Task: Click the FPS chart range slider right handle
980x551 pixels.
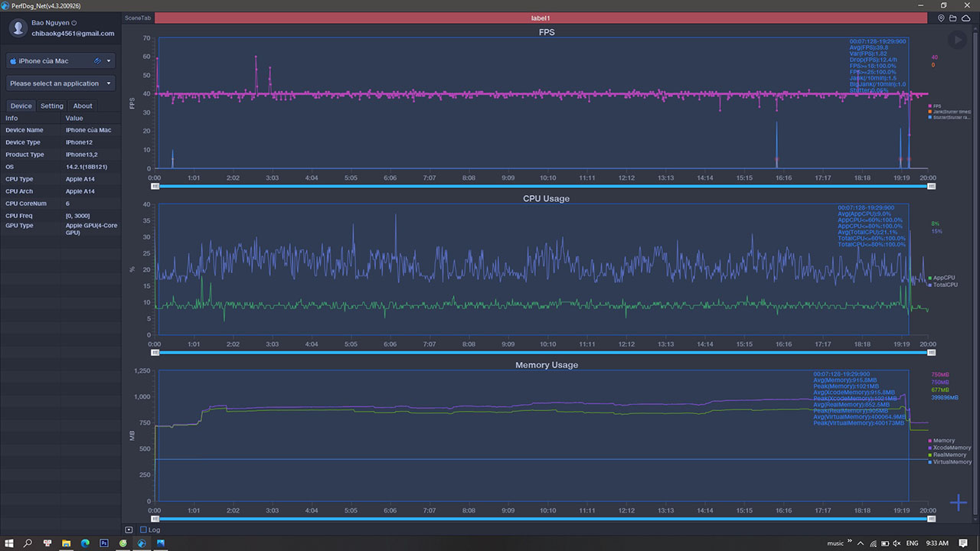Action: coord(931,185)
